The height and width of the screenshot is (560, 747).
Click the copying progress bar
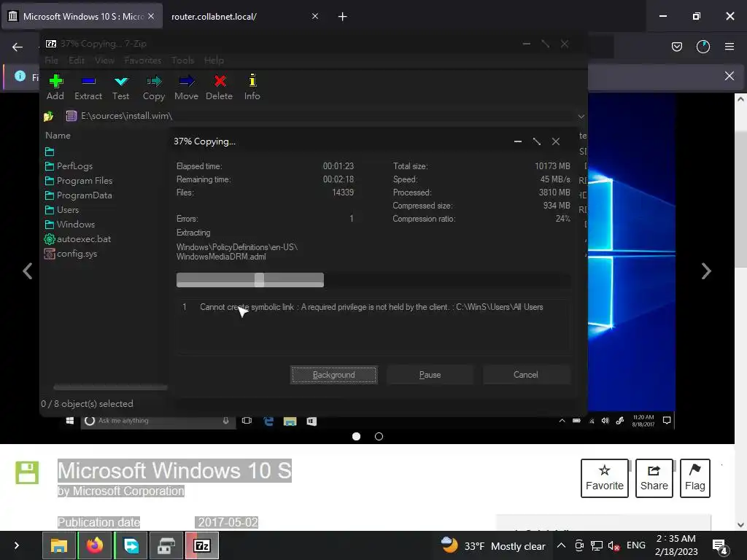coord(373,280)
